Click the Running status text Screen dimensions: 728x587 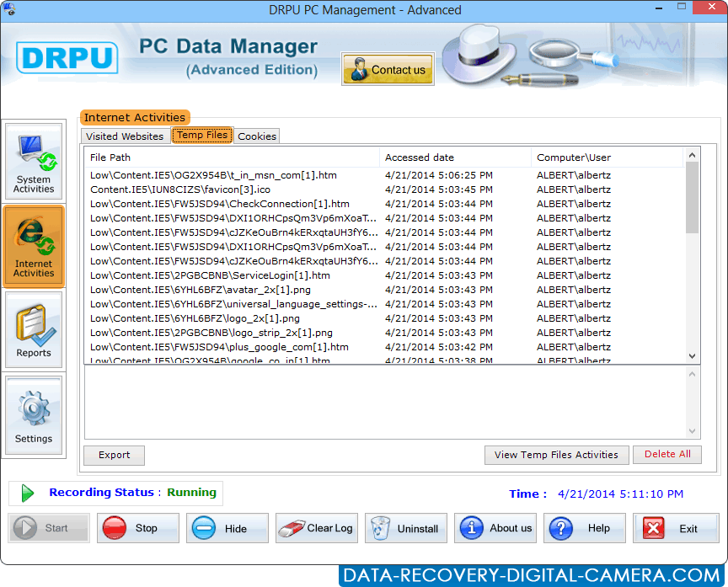(191, 493)
